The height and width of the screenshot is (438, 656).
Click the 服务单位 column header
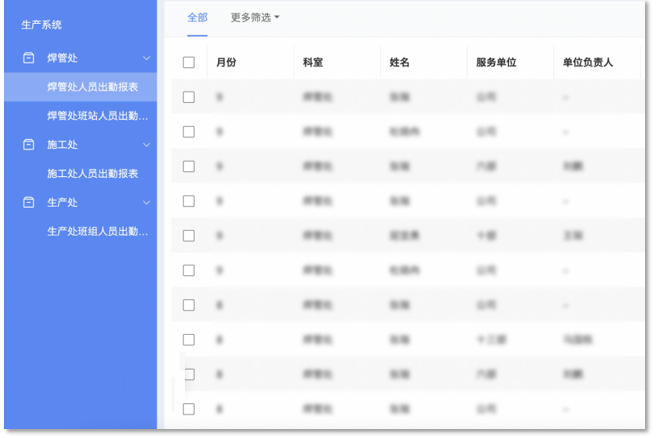pos(496,62)
